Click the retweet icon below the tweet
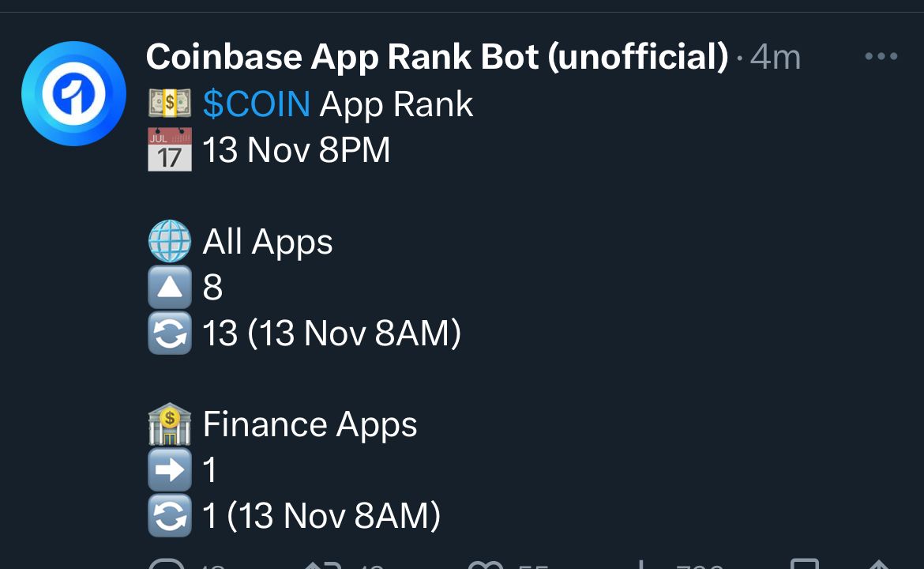Image resolution: width=924 pixels, height=569 pixels. (322, 565)
